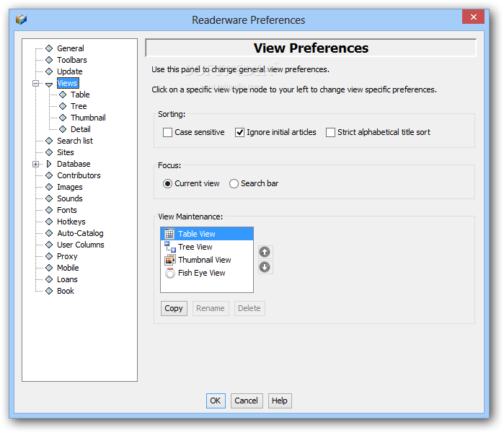This screenshot has width=504, height=433.
Task: Click the 'General' tree label
Action: (71, 48)
